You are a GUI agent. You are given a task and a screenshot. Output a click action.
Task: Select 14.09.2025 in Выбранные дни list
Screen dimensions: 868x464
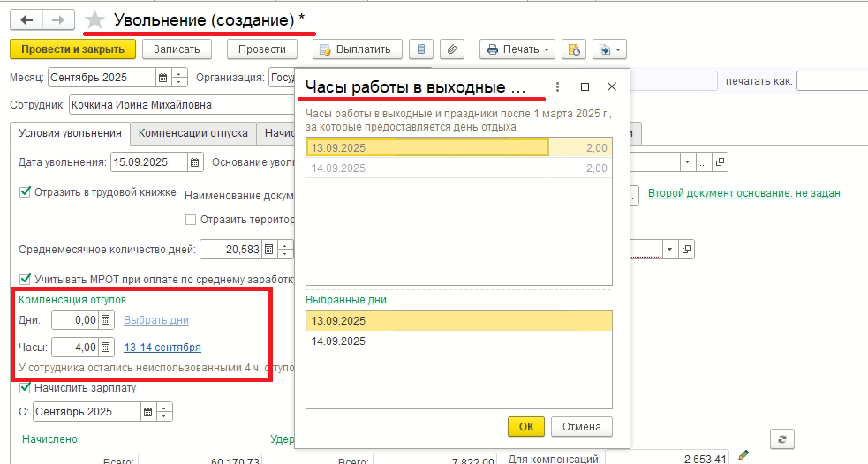459,341
